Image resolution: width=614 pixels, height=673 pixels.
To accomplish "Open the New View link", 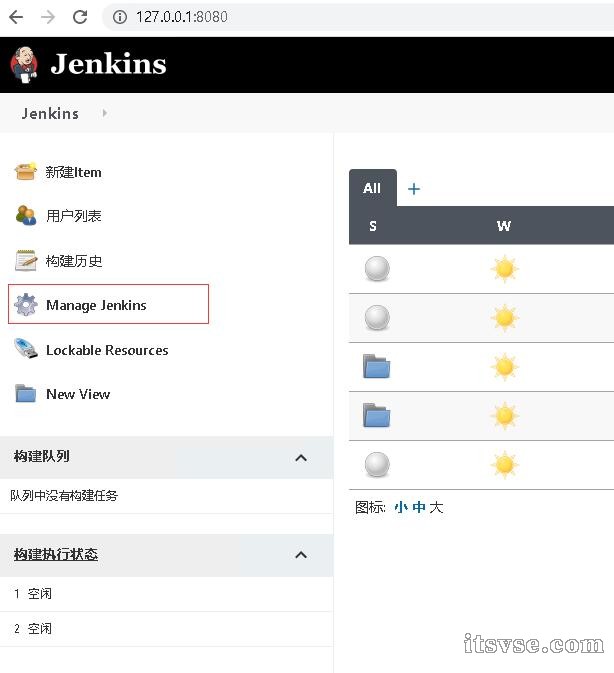I will click(78, 394).
